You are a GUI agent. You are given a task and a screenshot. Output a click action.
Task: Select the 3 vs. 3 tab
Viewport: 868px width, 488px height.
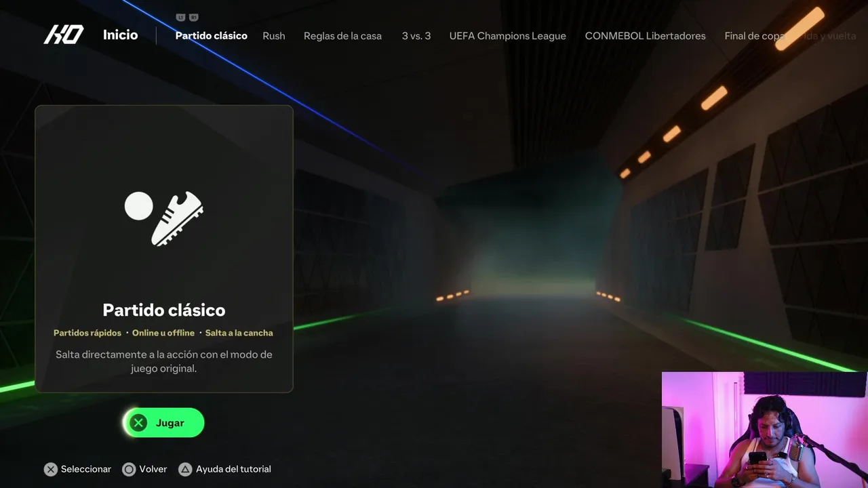tap(416, 36)
